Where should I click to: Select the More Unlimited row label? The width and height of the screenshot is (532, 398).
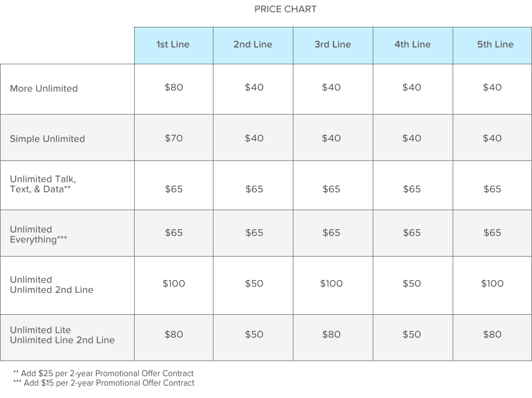click(44, 88)
